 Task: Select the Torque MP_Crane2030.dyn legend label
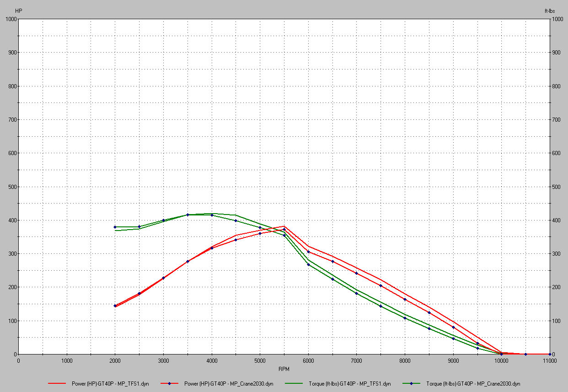pyautogui.click(x=473, y=384)
